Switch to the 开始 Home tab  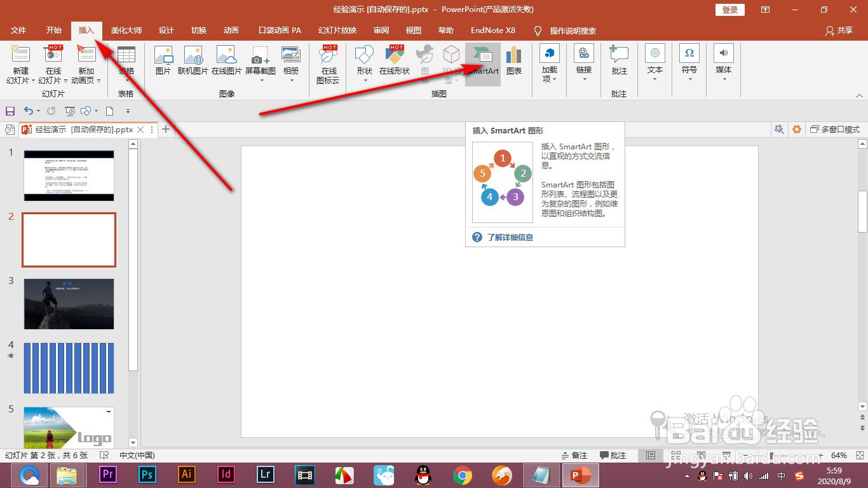coord(54,30)
